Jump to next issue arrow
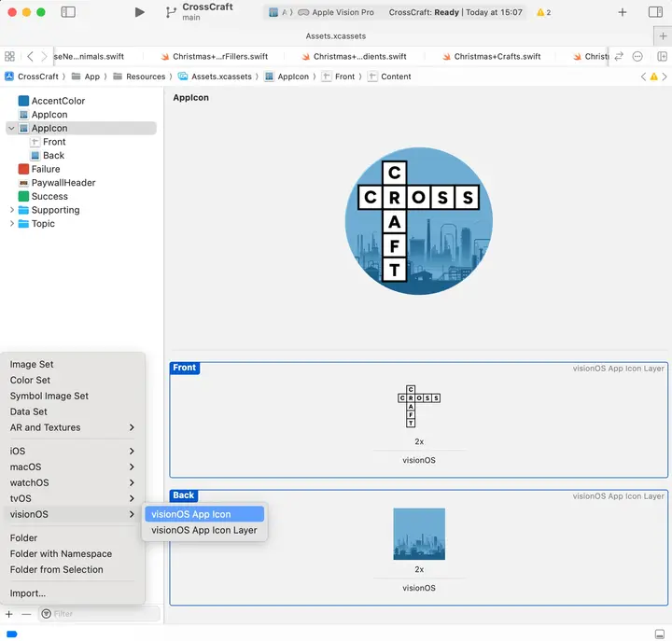This screenshot has width=672, height=641. click(665, 77)
